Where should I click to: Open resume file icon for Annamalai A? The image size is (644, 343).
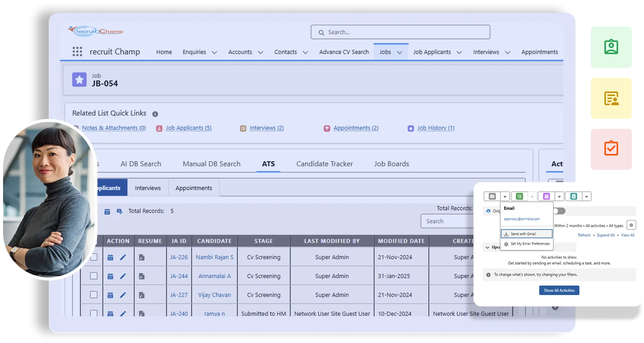coord(142,276)
